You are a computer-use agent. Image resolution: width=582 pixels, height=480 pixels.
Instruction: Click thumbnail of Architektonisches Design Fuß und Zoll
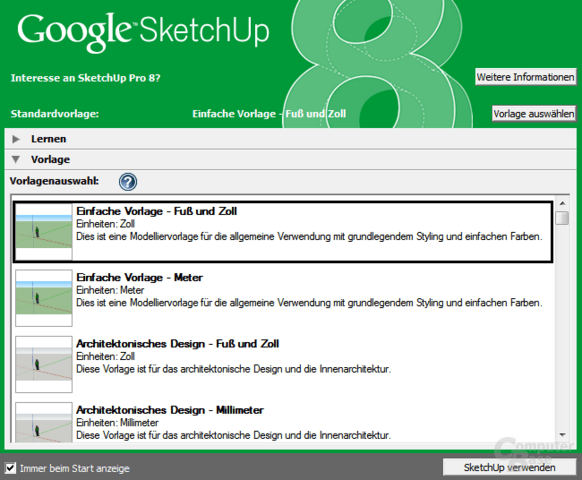44,364
